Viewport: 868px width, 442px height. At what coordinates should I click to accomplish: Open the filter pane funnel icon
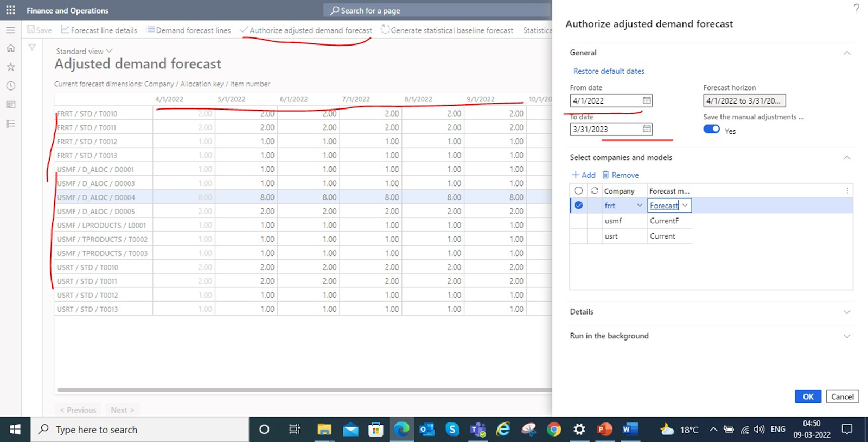[x=32, y=48]
